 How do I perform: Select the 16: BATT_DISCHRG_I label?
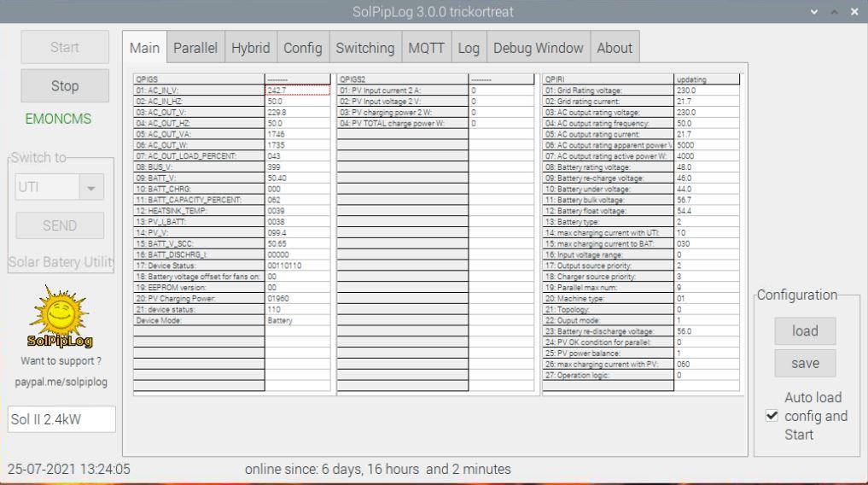199,254
